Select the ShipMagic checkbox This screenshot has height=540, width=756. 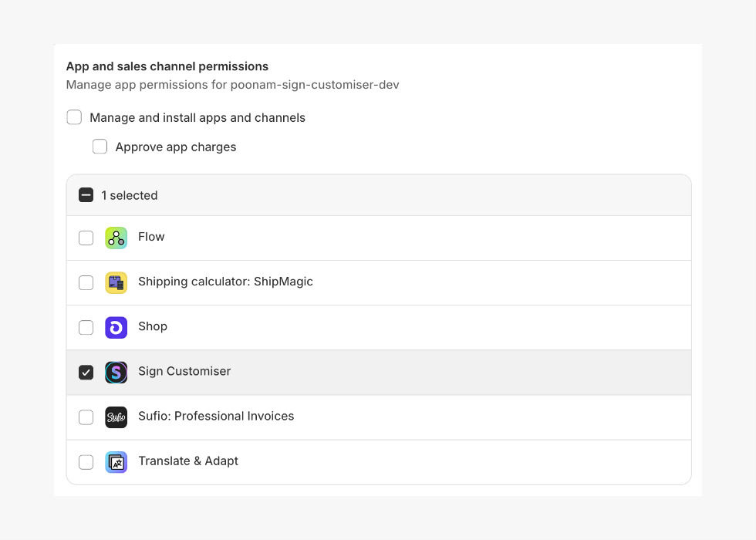click(86, 282)
